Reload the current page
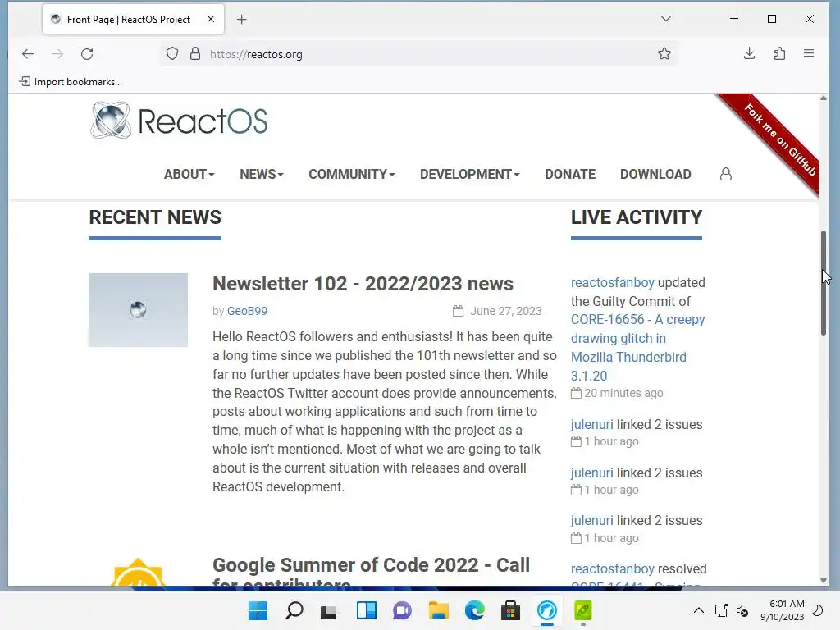840x630 pixels. click(87, 54)
